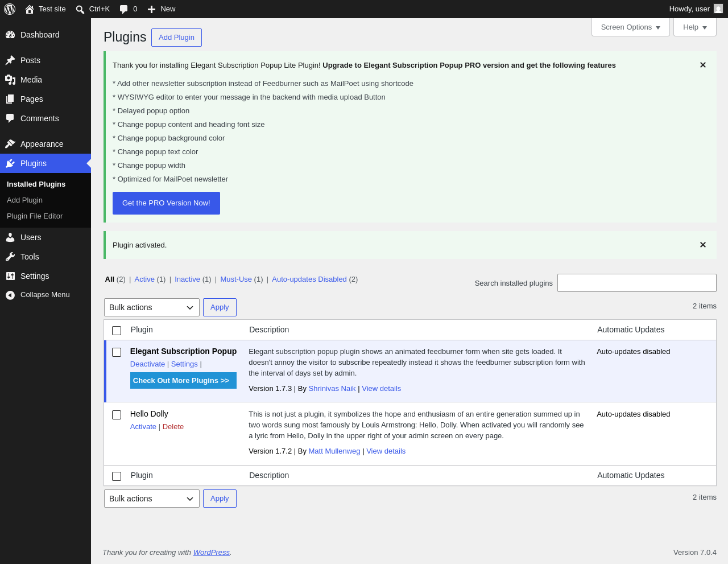Click the Collapse Menu arrow icon
The width and height of the screenshot is (728, 564).
click(x=10, y=295)
